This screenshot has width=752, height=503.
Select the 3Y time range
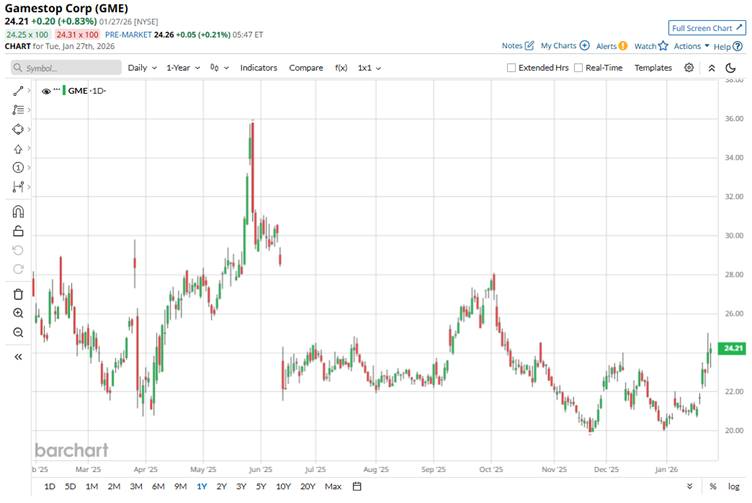click(241, 486)
